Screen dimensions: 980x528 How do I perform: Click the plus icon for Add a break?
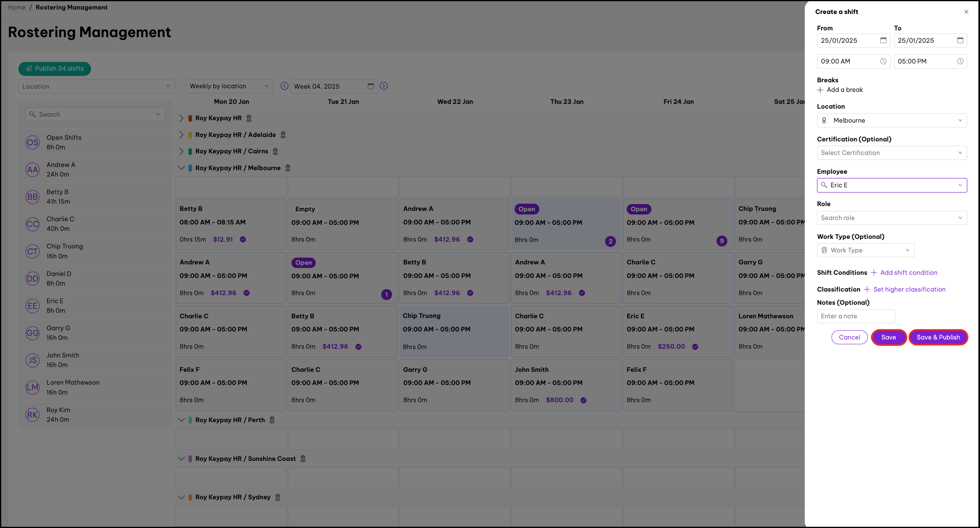pos(820,90)
